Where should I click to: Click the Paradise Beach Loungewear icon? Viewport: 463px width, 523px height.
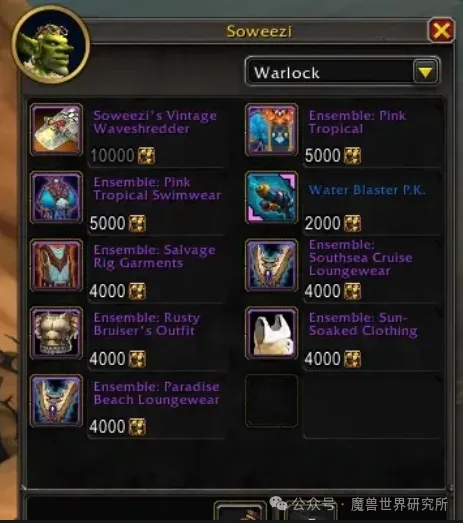(x=56, y=401)
